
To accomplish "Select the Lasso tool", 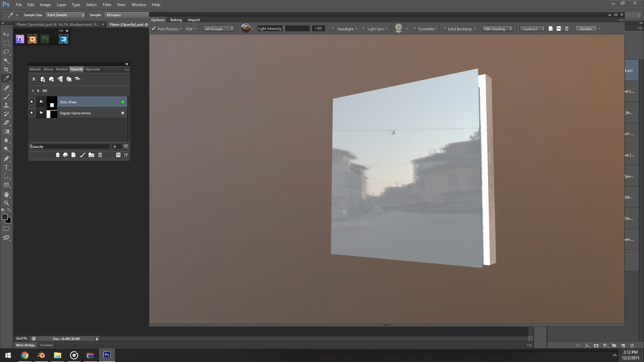I will (x=6, y=52).
